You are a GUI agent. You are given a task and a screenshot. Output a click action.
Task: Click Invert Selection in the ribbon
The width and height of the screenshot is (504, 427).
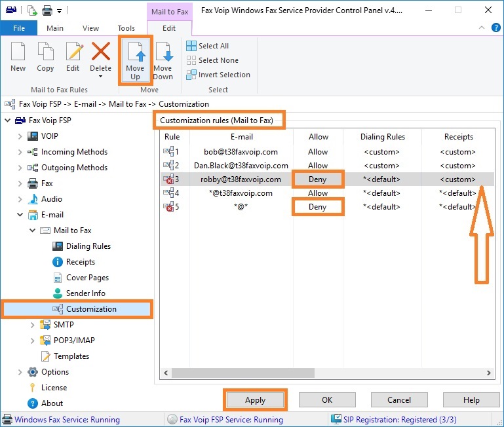pyautogui.click(x=218, y=75)
